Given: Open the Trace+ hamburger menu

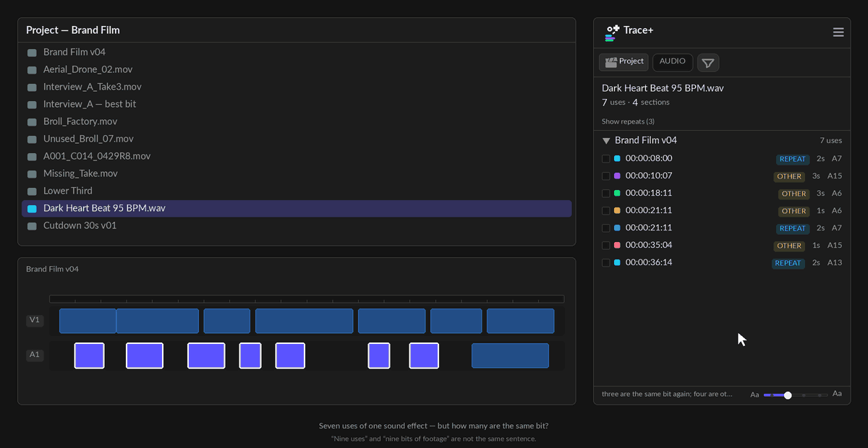Looking at the screenshot, I should tap(838, 32).
